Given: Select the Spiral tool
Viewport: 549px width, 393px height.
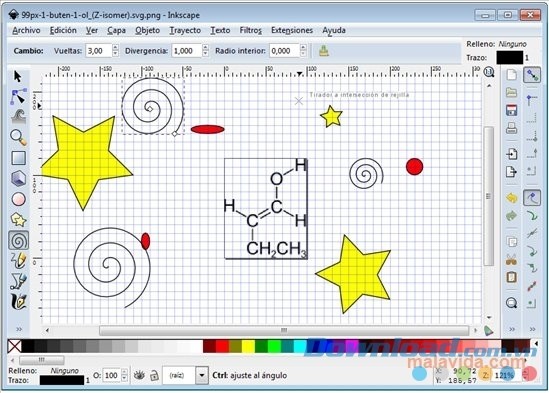Looking at the screenshot, I should (19, 240).
